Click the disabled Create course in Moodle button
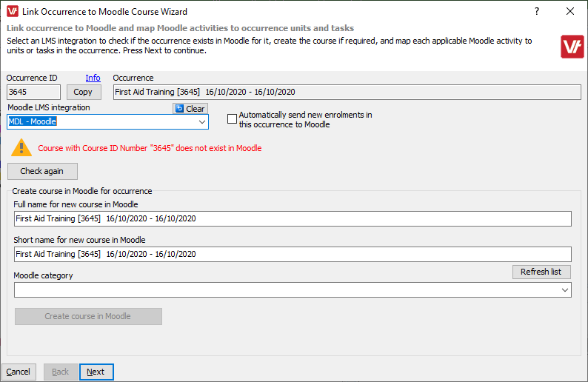The width and height of the screenshot is (588, 382). 89,316
